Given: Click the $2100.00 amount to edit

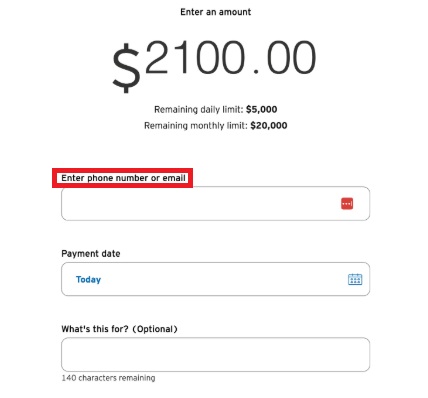Looking at the screenshot, I should pyautogui.click(x=214, y=65).
